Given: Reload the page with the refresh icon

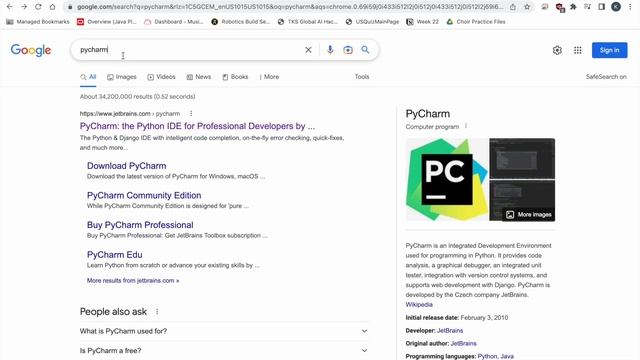Looking at the screenshot, I should point(38,7).
